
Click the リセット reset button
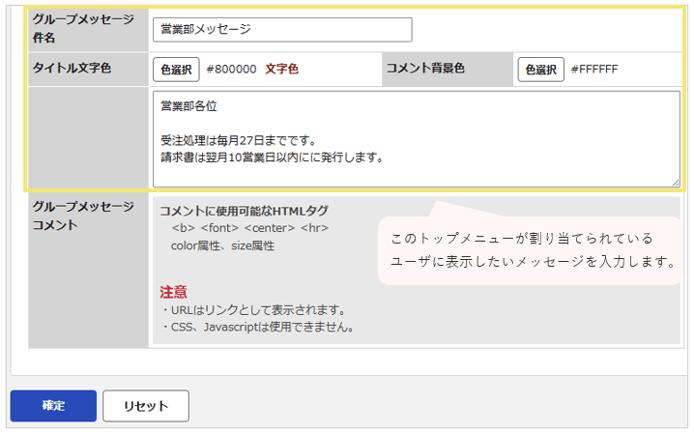pyautogui.click(x=146, y=405)
